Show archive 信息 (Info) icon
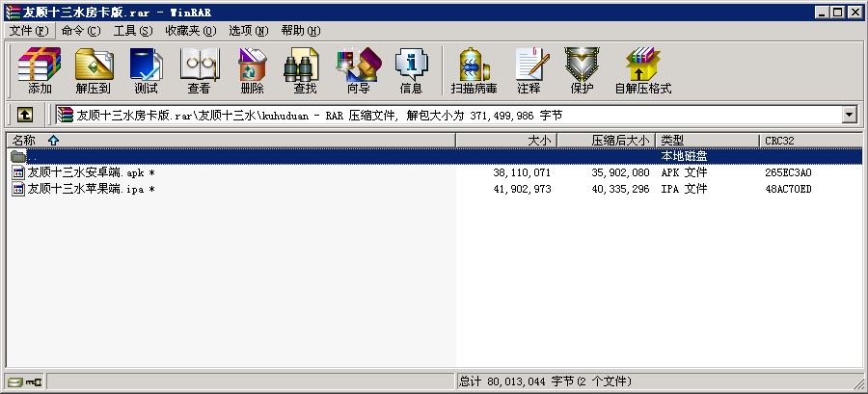The height and width of the screenshot is (394, 868). [x=411, y=71]
